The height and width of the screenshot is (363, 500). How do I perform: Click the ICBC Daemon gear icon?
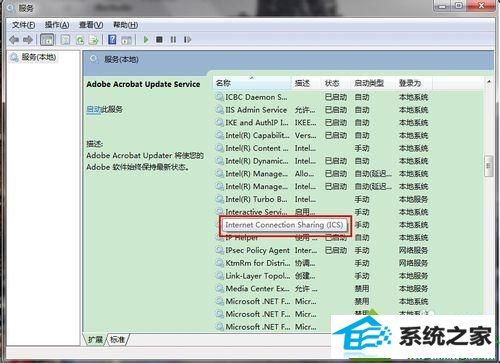pos(220,97)
